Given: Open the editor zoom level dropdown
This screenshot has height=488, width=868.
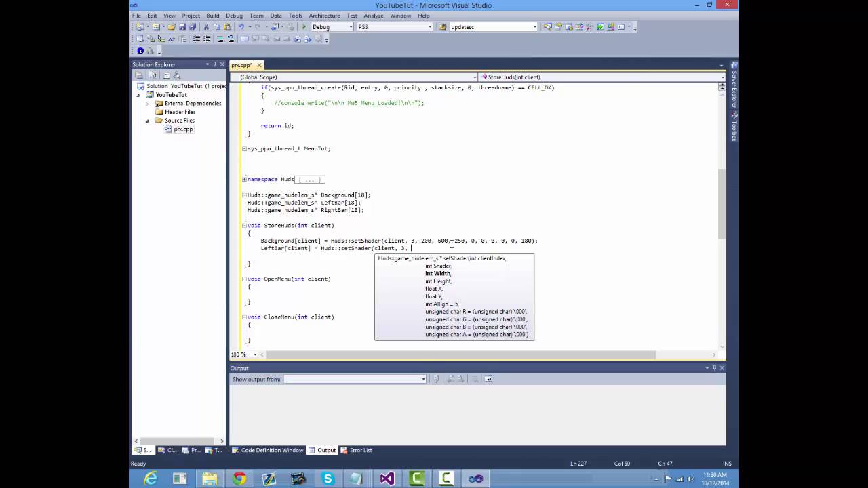Looking at the screenshot, I should point(256,354).
